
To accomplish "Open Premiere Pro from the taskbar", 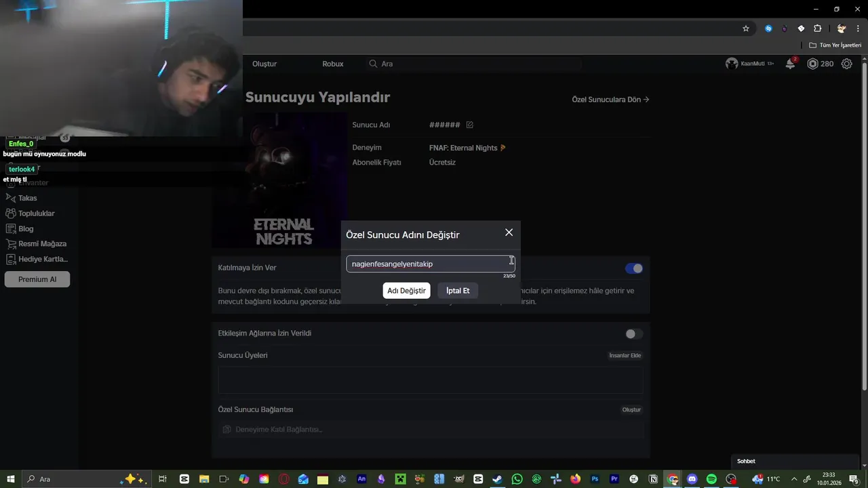I will 614,479.
